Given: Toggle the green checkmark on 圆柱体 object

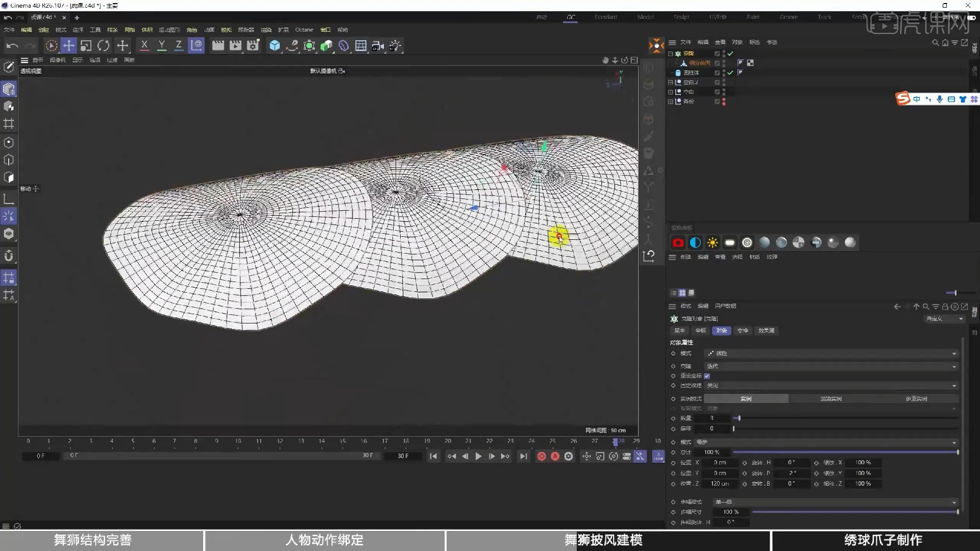Looking at the screenshot, I should [730, 73].
